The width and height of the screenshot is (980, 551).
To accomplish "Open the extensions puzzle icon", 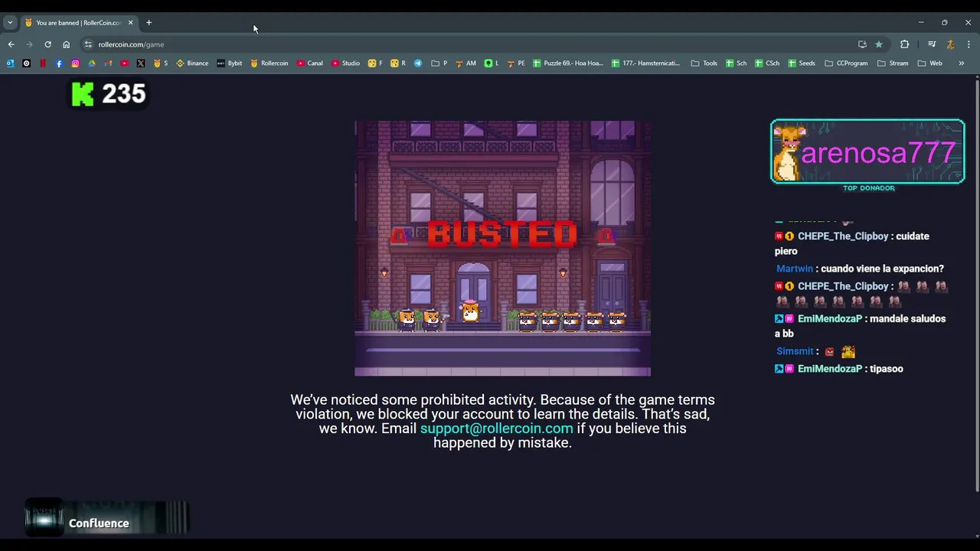I will click(904, 44).
